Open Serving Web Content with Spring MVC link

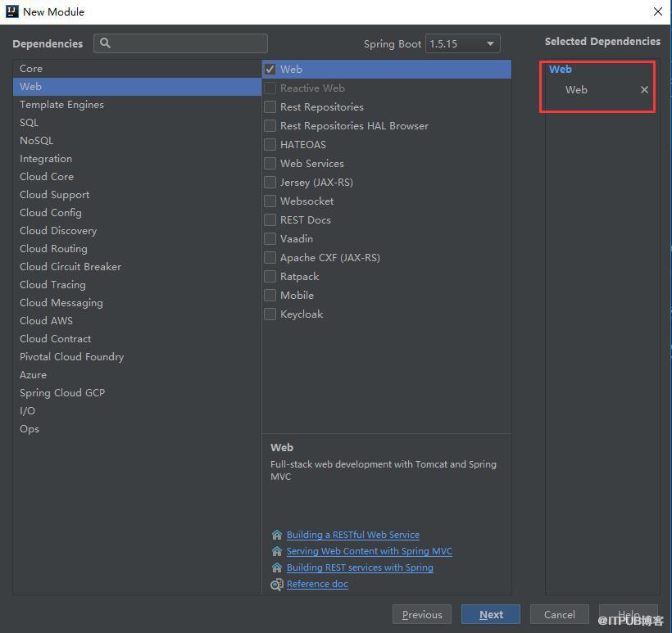click(370, 551)
